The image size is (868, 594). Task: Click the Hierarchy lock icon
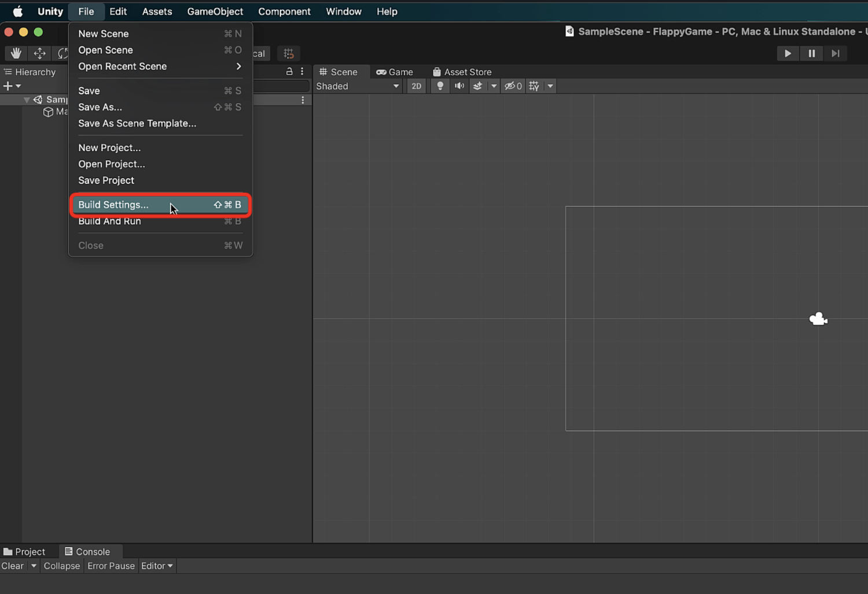pyautogui.click(x=289, y=71)
